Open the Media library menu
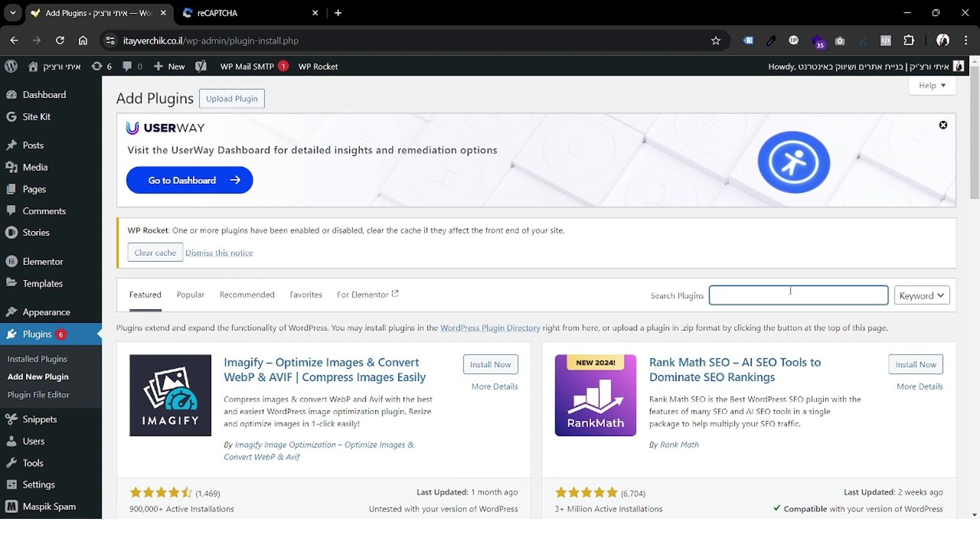This screenshot has width=980, height=551. 51,167
